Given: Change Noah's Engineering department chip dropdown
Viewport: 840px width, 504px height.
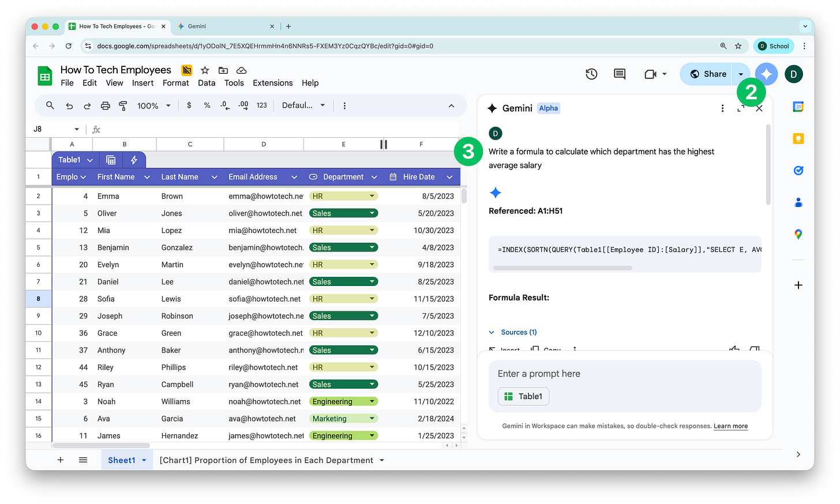Looking at the screenshot, I should pos(372,401).
